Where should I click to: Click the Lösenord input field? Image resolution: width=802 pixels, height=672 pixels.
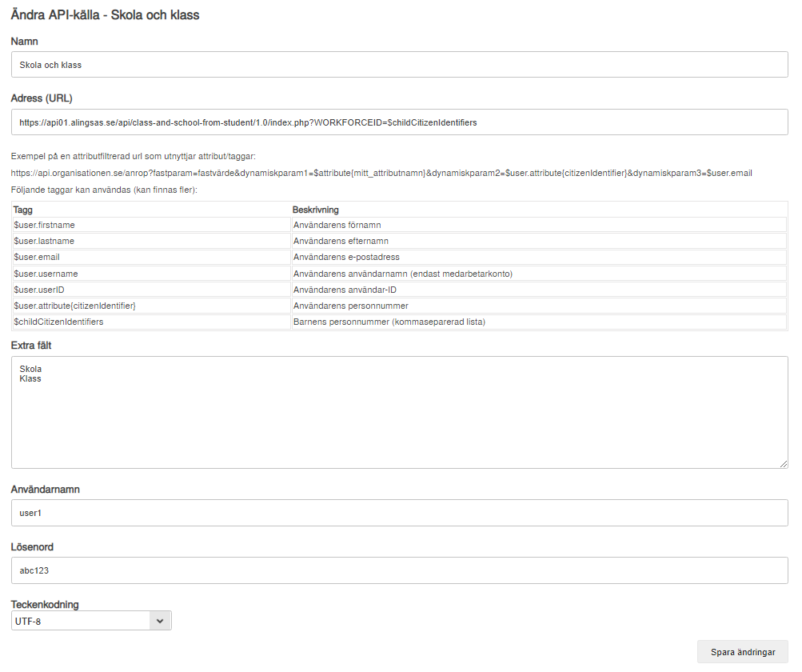tap(400, 570)
